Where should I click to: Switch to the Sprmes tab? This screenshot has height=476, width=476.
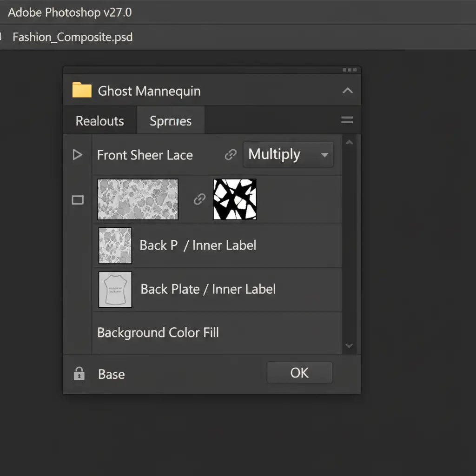point(171,121)
